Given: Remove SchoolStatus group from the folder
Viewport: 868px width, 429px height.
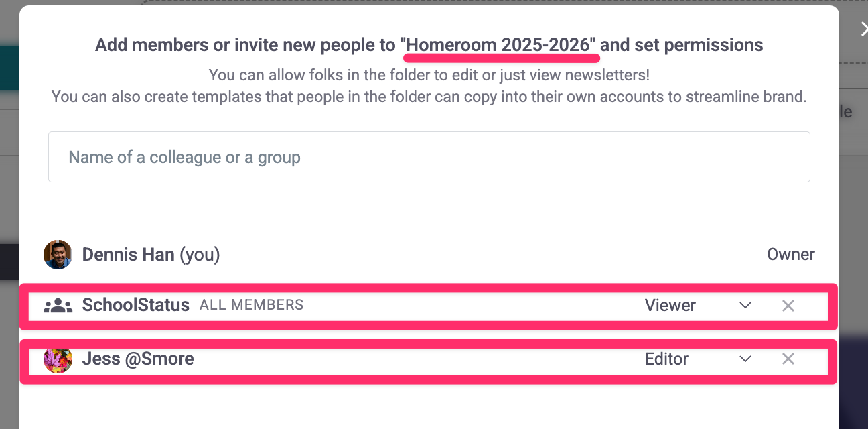Looking at the screenshot, I should [788, 306].
